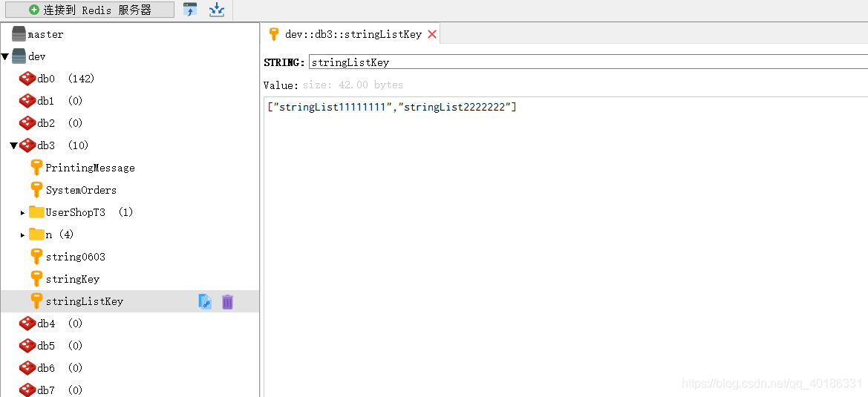The width and height of the screenshot is (868, 397).
Task: Select UserShopT3 (1) namespace label
Action: (89, 212)
